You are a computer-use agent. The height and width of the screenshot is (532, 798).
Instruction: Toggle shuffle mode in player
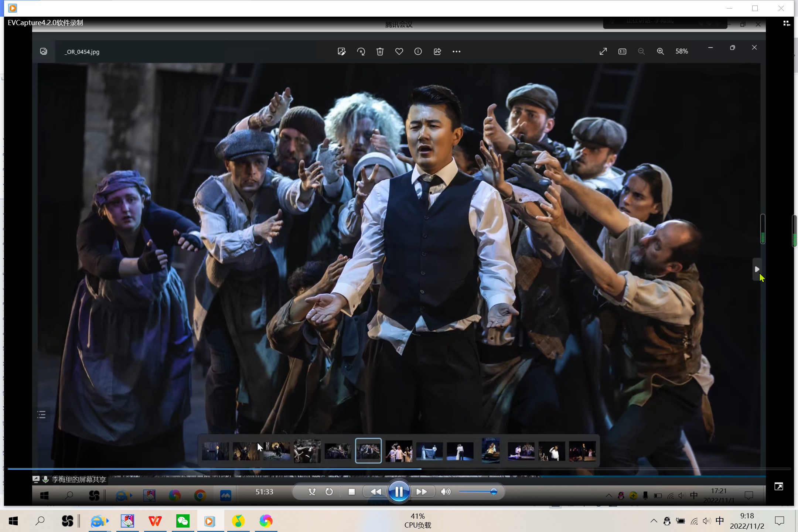pyautogui.click(x=312, y=492)
